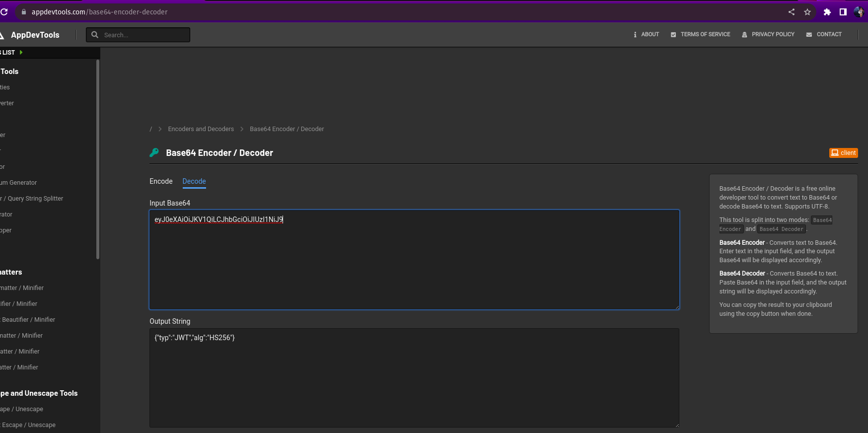Click the sidebar vertical scrollbar
Screen dimensions: 868x433
[98, 159]
